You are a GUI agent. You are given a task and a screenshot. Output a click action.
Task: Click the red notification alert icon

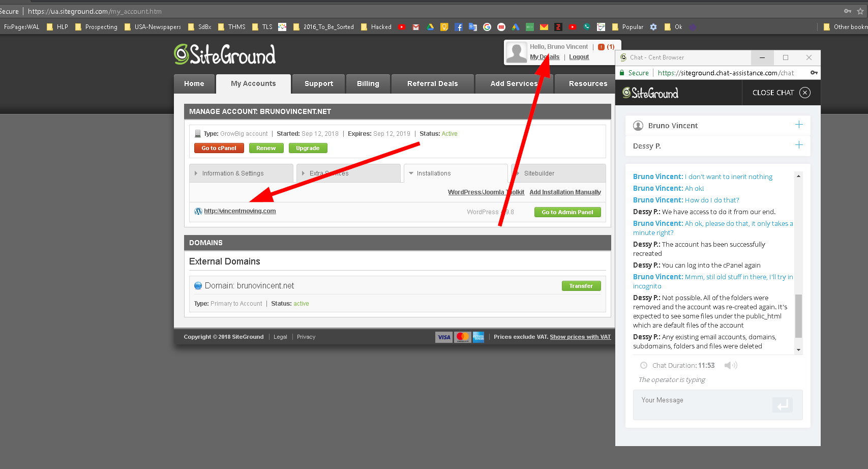click(x=602, y=47)
